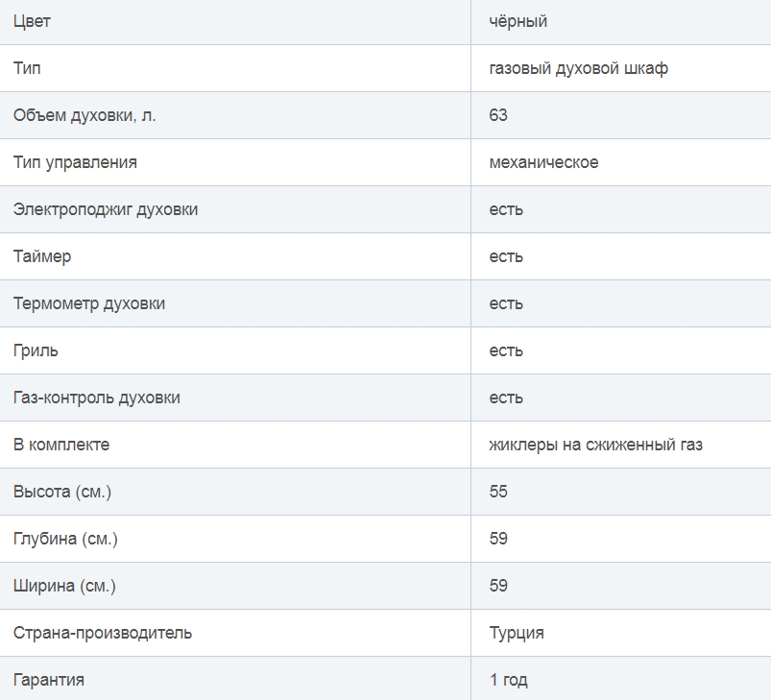Click the "59" value in Ширина row
Viewport: 771px width, 700px height.
498,586
